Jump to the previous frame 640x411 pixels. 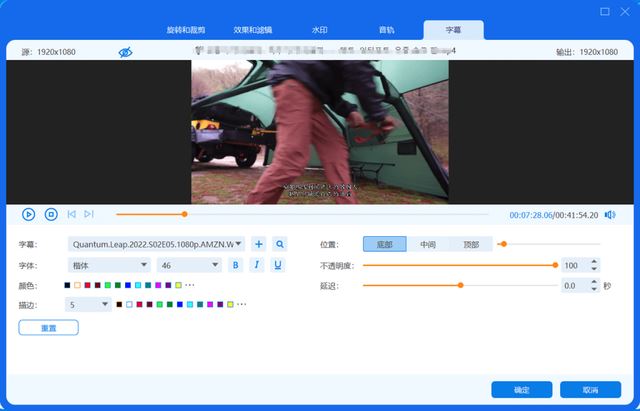[71, 214]
